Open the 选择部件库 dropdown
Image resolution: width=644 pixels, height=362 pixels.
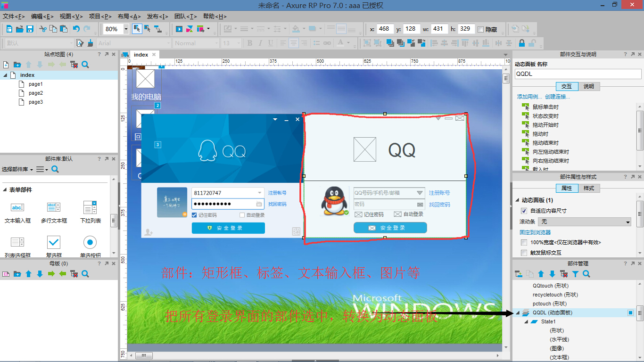tap(17, 169)
